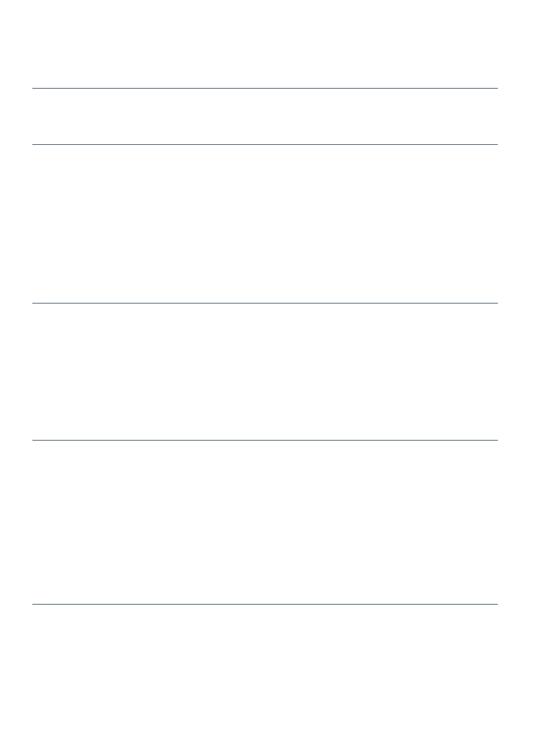Click the right end of the middle divider
The height and width of the screenshot is (756, 535).
(x=497, y=303)
